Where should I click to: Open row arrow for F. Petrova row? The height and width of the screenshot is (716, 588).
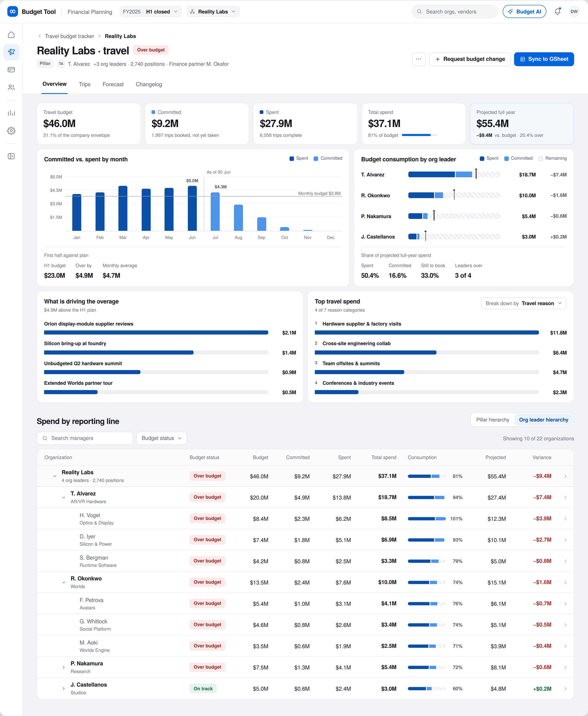coord(565,603)
